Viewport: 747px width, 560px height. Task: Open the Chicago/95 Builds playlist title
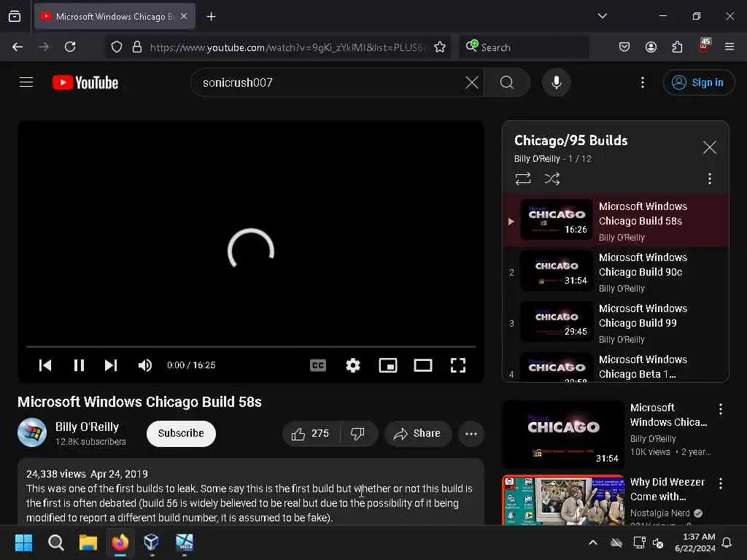pos(570,141)
